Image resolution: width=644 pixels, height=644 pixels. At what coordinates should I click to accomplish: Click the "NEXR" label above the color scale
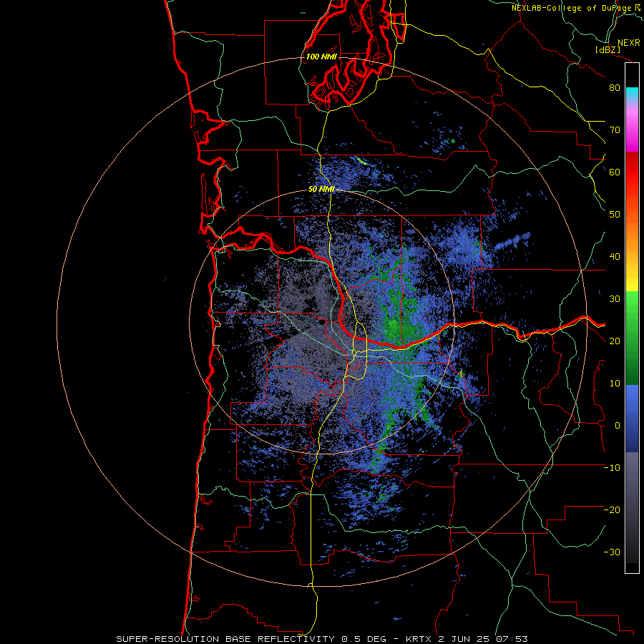(x=628, y=43)
